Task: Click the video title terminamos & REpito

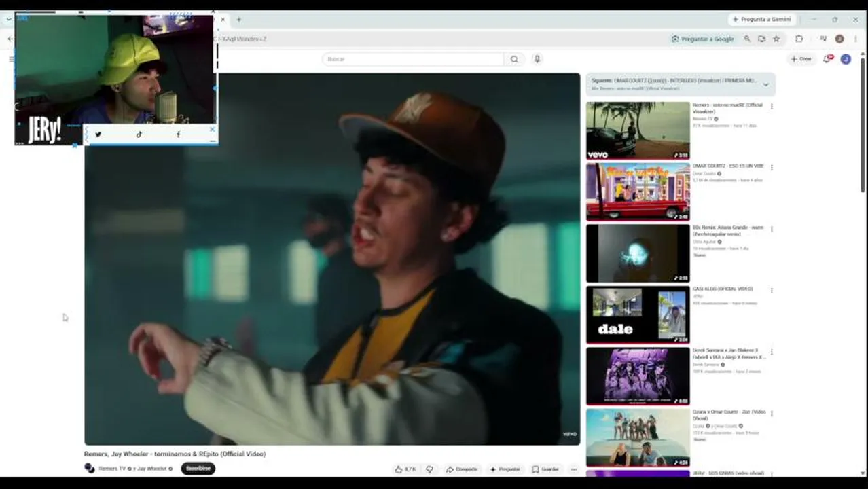Action: [175, 454]
